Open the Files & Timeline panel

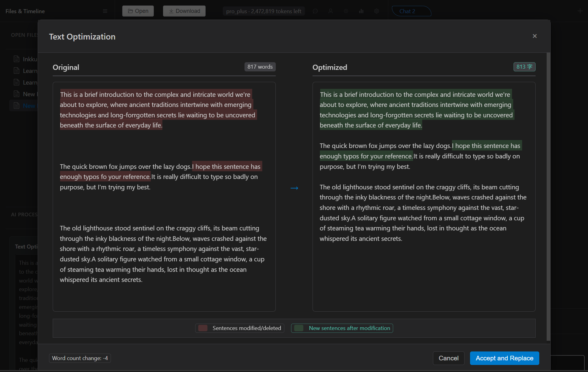point(25,11)
